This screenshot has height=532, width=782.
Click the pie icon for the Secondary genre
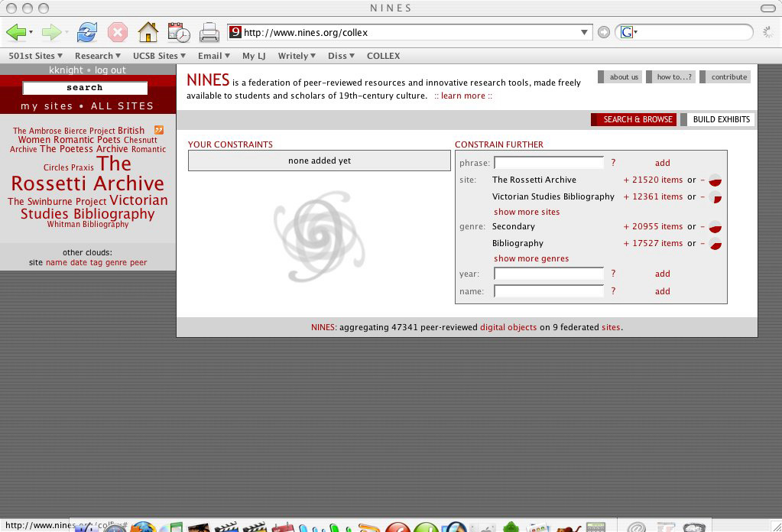[x=715, y=227]
